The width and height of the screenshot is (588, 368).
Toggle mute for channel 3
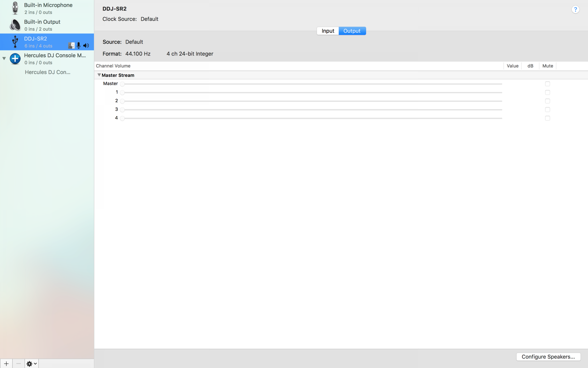tap(548, 109)
